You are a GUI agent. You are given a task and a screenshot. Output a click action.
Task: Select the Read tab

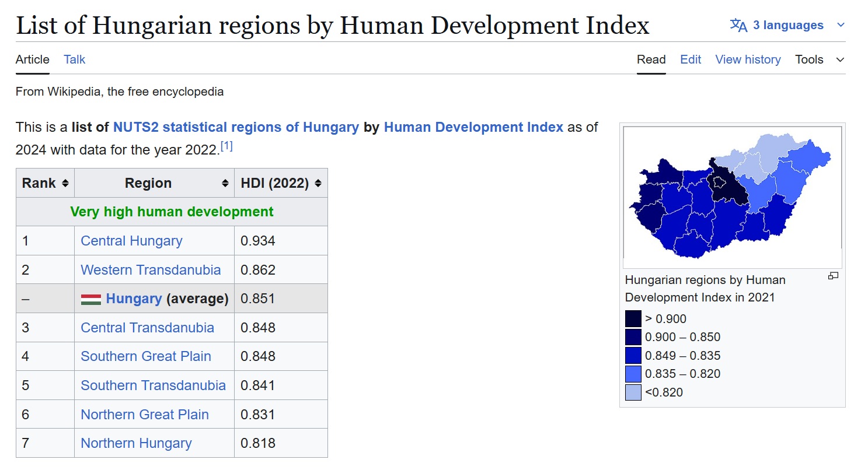click(651, 59)
